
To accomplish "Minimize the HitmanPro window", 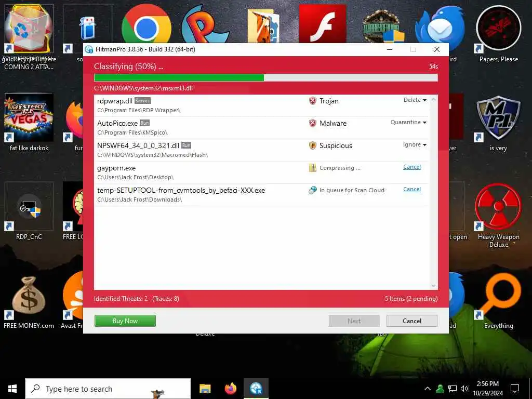I will (x=390, y=49).
